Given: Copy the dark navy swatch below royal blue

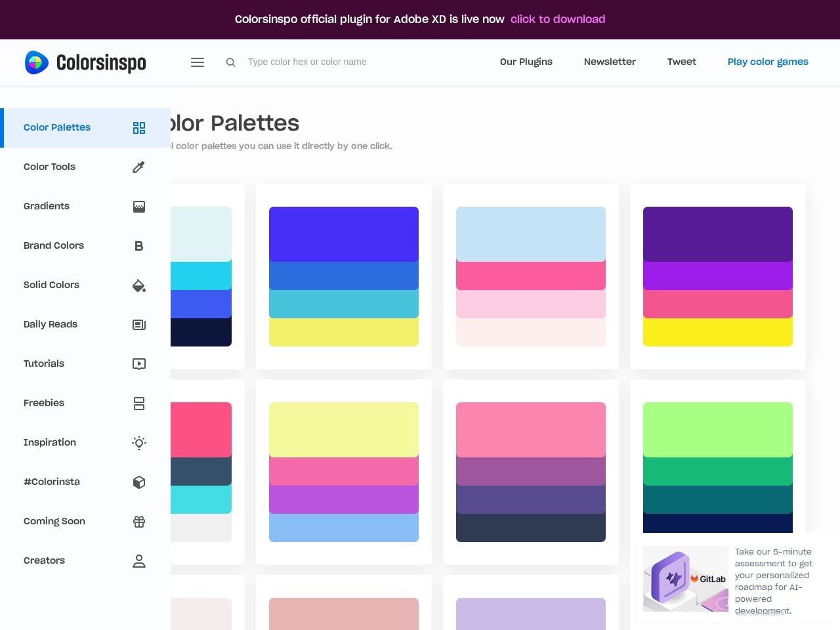Looking at the screenshot, I should [201, 332].
